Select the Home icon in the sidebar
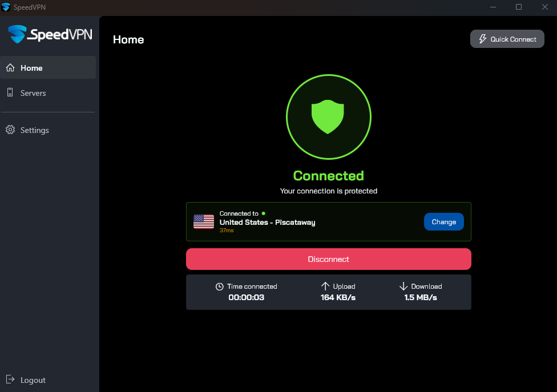This screenshot has width=557, height=392. click(10, 67)
